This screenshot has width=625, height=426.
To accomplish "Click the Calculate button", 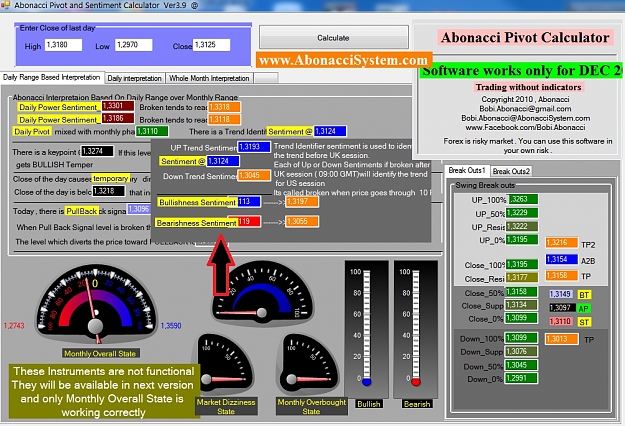I will (x=334, y=37).
